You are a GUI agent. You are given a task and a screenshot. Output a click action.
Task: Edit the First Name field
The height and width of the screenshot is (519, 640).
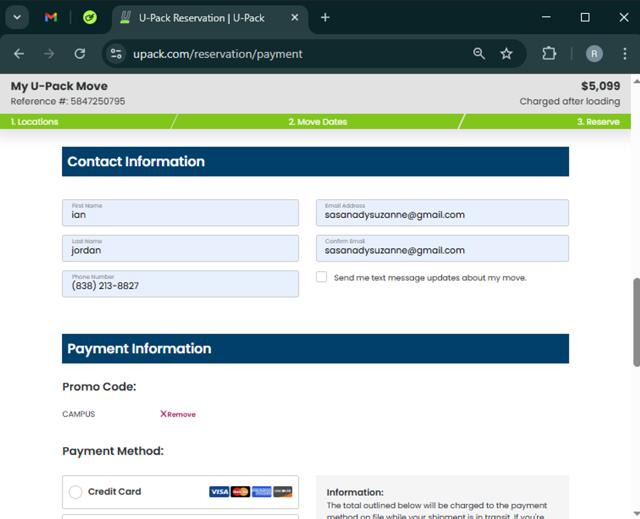[x=180, y=213]
